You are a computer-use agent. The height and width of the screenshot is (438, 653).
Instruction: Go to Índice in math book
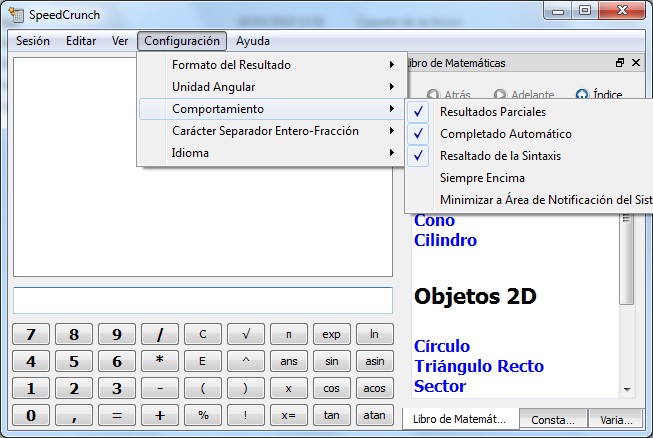599,95
